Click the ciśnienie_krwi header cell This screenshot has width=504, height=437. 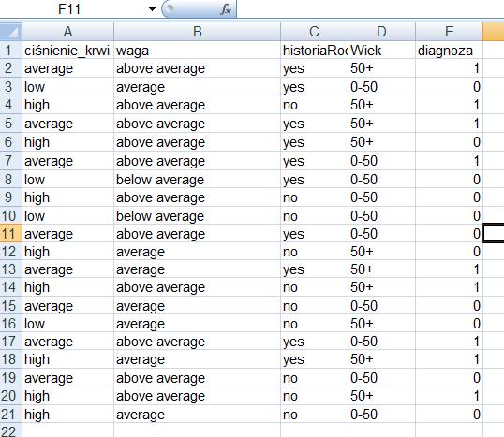click(x=67, y=51)
